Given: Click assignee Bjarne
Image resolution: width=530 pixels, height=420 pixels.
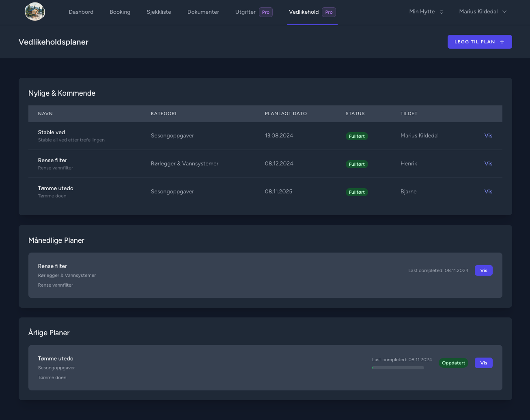Looking at the screenshot, I should pos(408,192).
